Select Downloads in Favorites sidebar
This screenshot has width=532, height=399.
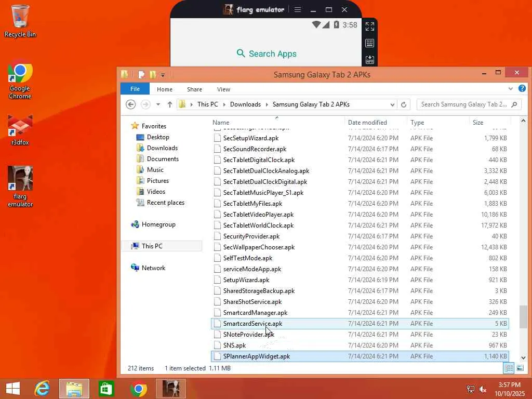click(162, 148)
